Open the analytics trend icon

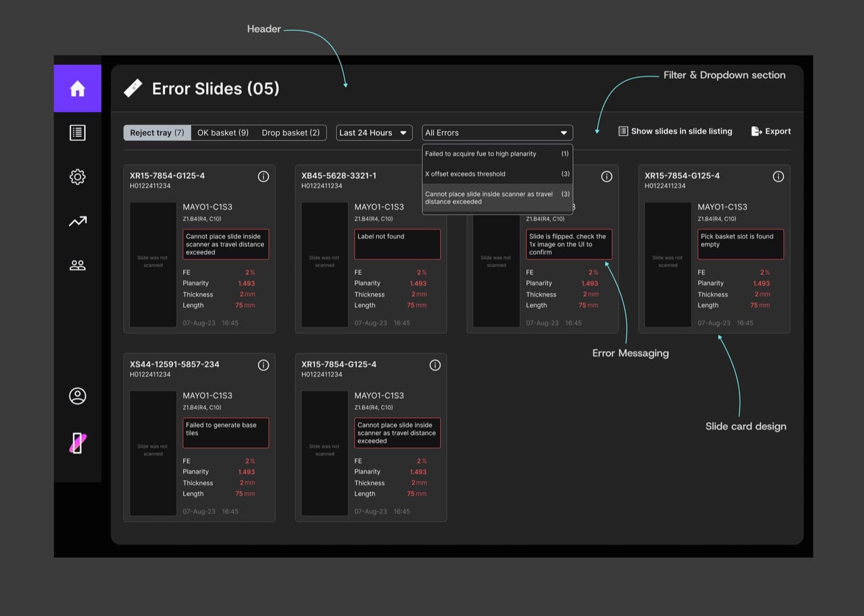point(77,221)
